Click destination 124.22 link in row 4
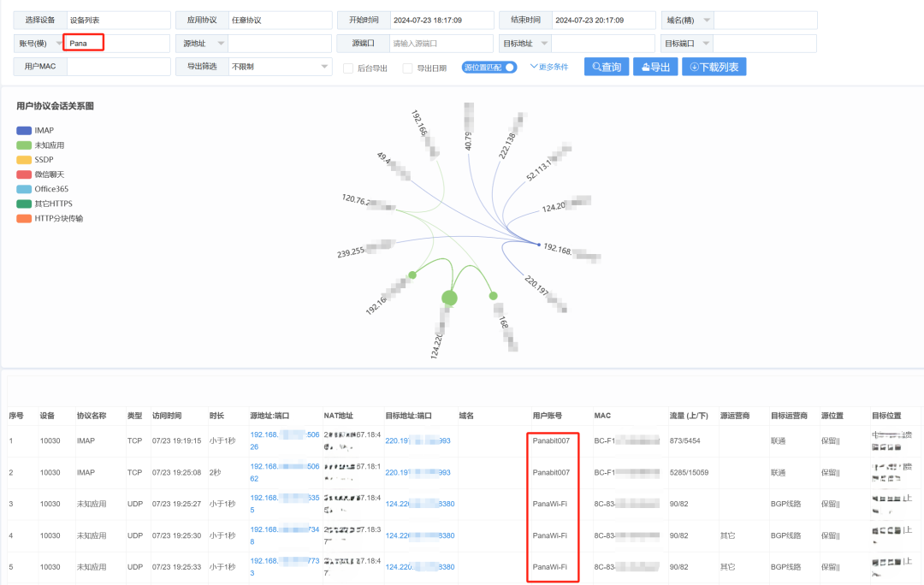This screenshot has height=585, width=924. (419, 535)
